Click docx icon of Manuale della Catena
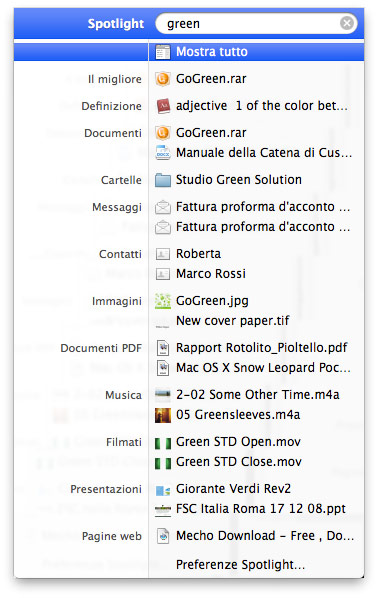Viewport: 378px width, 598px height. [x=163, y=153]
